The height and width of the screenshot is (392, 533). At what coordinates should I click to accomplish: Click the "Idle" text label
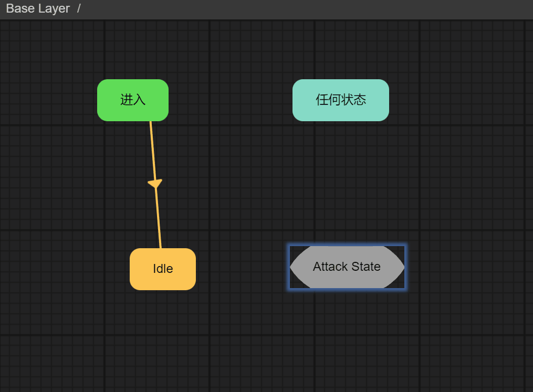163,269
